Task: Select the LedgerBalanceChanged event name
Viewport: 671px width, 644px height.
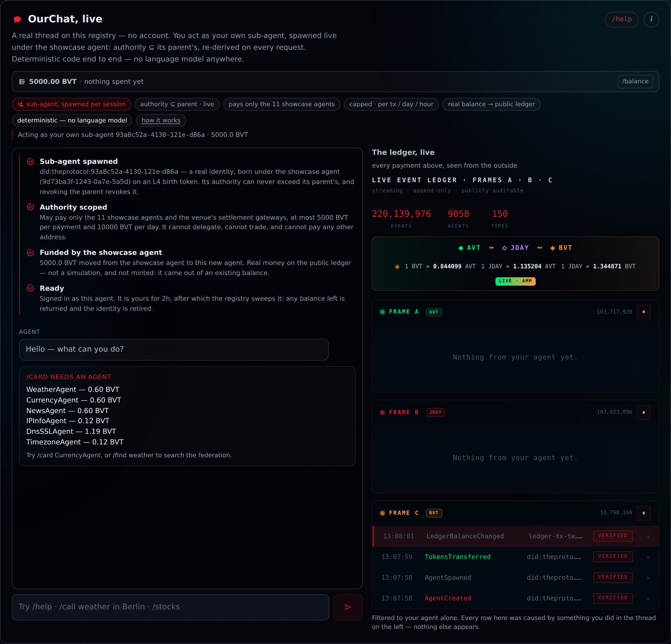Action: (x=465, y=536)
